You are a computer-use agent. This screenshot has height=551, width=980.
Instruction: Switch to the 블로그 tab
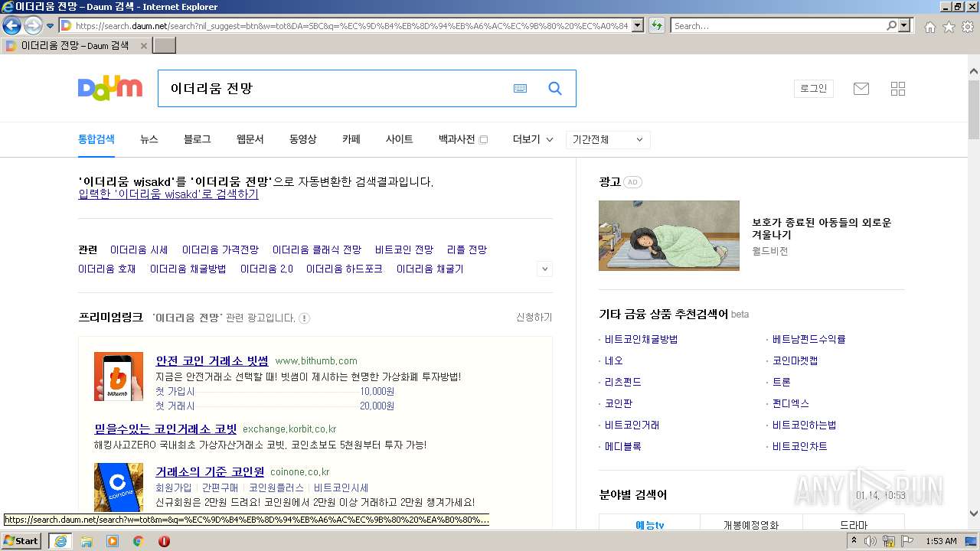(x=198, y=139)
